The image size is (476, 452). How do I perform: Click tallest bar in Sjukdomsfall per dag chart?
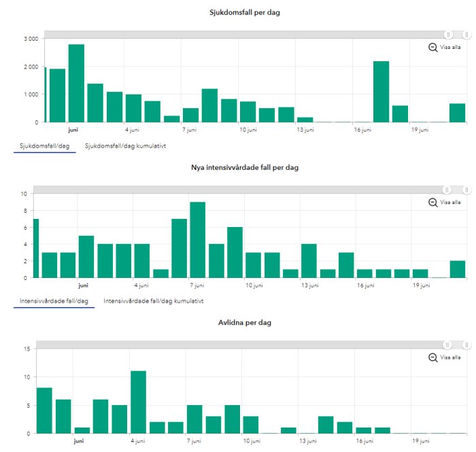tap(76, 84)
